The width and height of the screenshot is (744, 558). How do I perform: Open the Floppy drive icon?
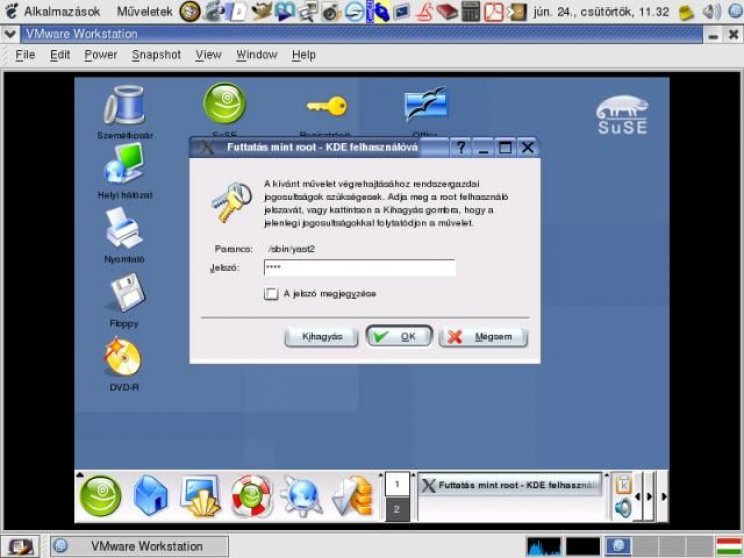click(x=127, y=292)
